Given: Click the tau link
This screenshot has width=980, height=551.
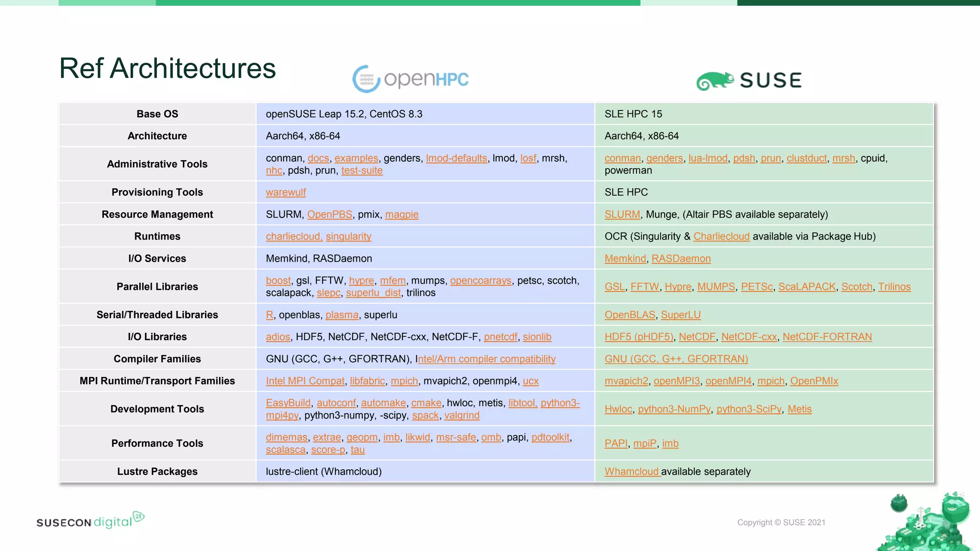Looking at the screenshot, I should pyautogui.click(x=357, y=450).
